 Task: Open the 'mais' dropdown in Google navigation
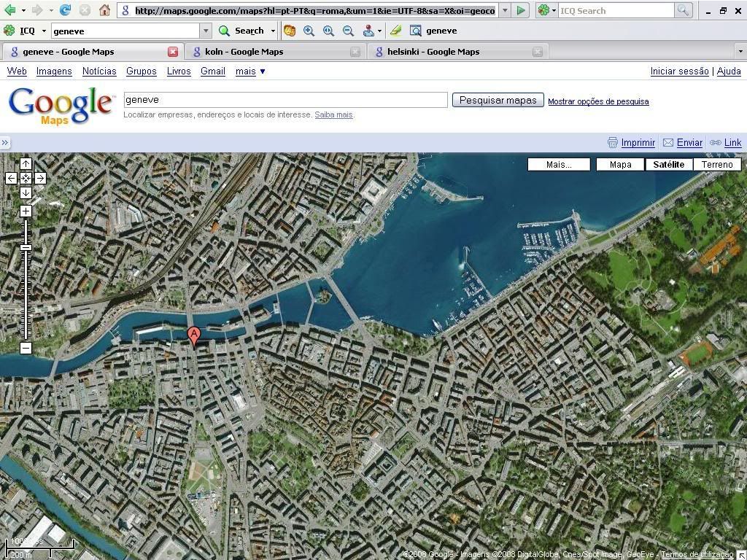click(250, 71)
